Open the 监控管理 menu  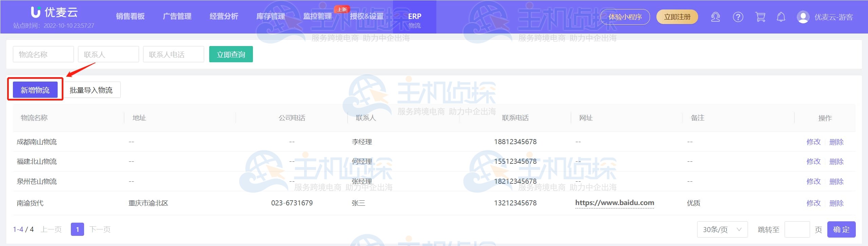pyautogui.click(x=317, y=16)
